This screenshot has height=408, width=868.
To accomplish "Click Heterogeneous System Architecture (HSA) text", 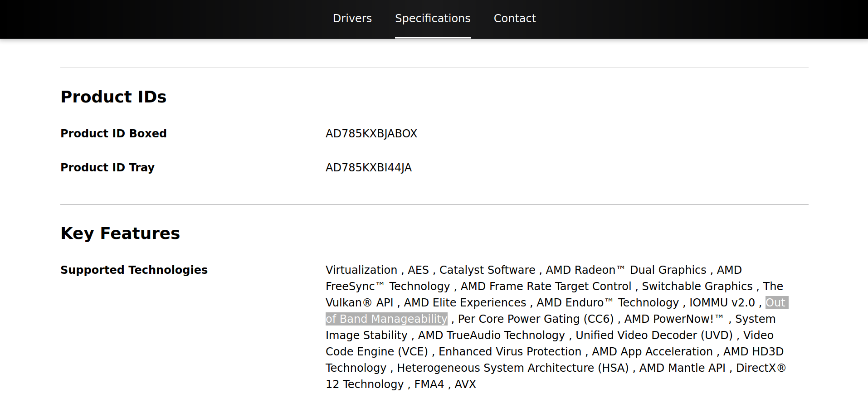I will coord(513,368).
